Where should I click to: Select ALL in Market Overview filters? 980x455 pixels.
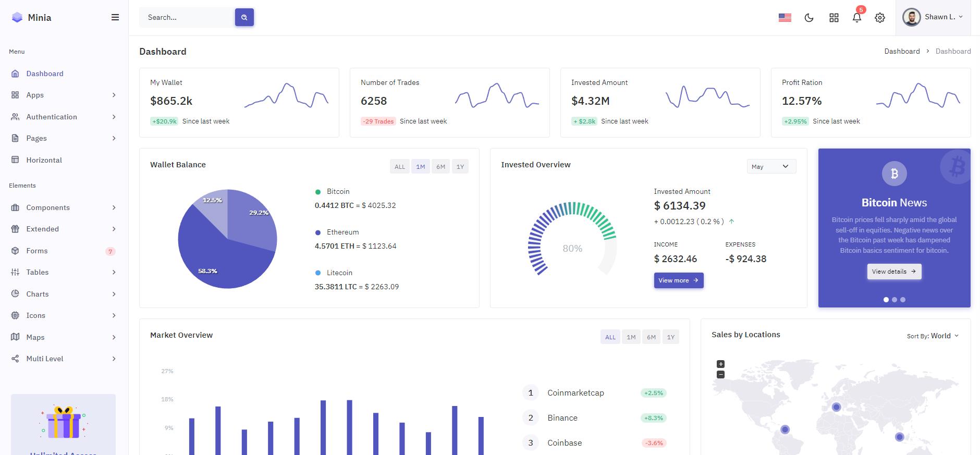(610, 337)
